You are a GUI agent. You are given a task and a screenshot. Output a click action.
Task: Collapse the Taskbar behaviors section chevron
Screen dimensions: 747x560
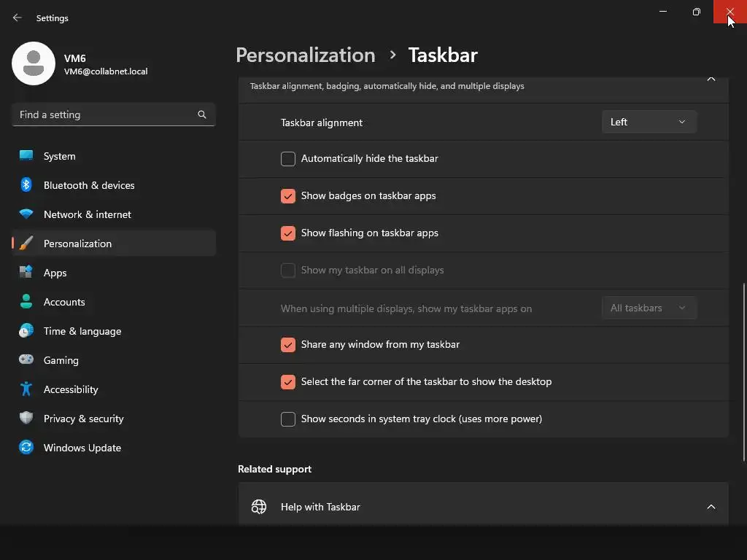[711, 79]
